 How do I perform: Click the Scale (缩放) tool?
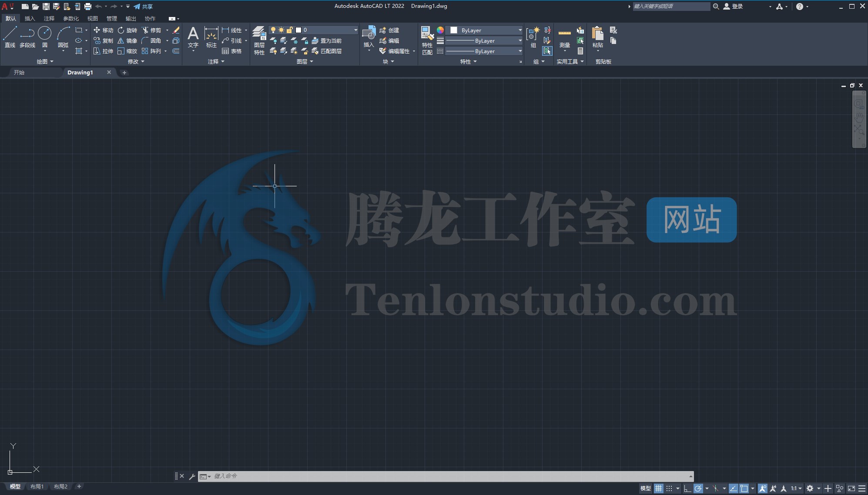pyautogui.click(x=127, y=51)
